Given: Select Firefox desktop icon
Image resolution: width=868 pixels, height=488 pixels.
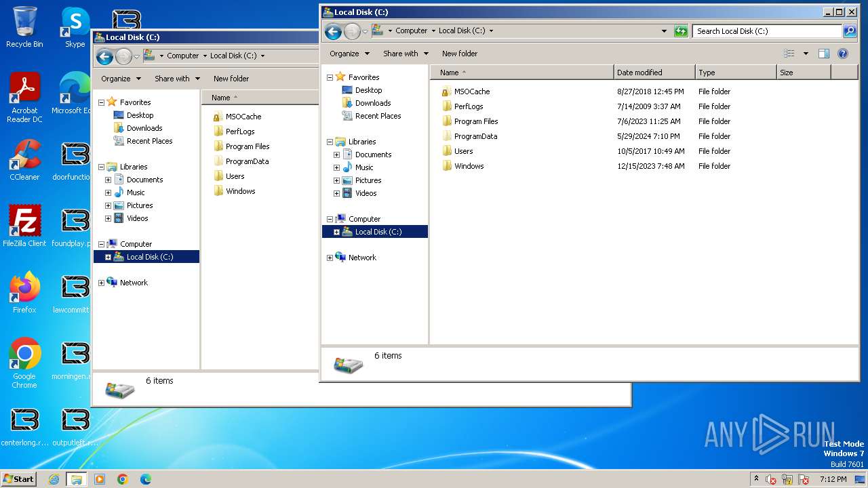Looking at the screenshot, I should tap(24, 293).
